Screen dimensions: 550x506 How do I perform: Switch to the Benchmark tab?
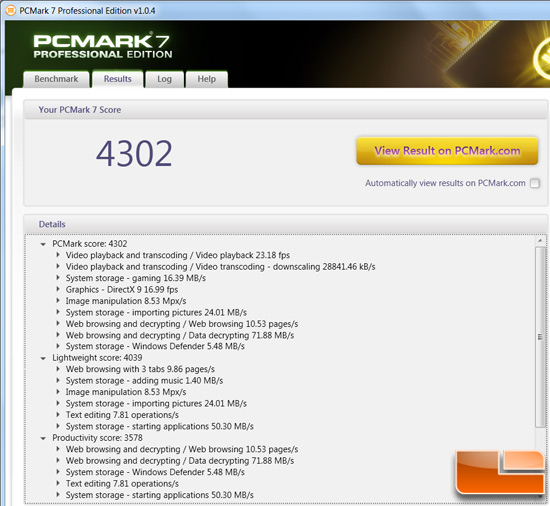(x=56, y=79)
